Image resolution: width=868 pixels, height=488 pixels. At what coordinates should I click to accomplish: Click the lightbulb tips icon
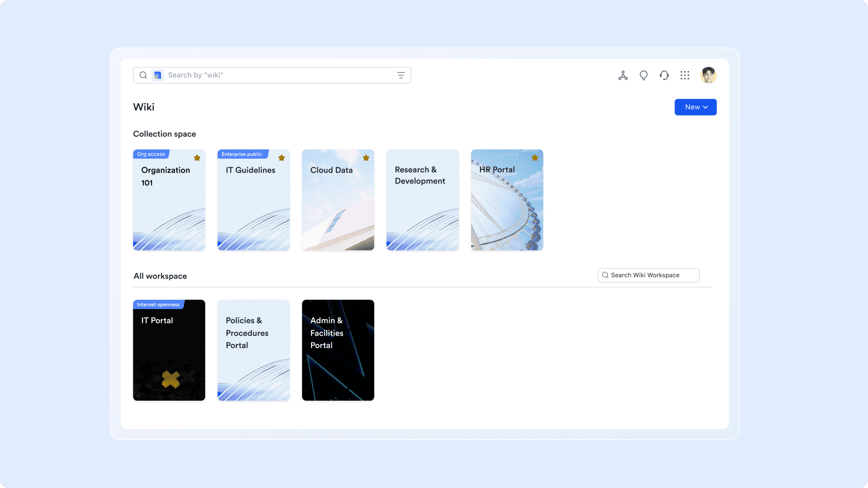click(x=643, y=75)
